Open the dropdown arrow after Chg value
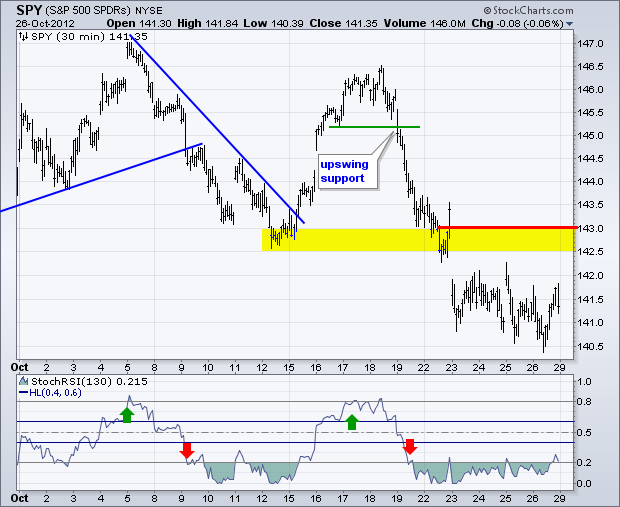620x507 pixels. tap(569, 24)
